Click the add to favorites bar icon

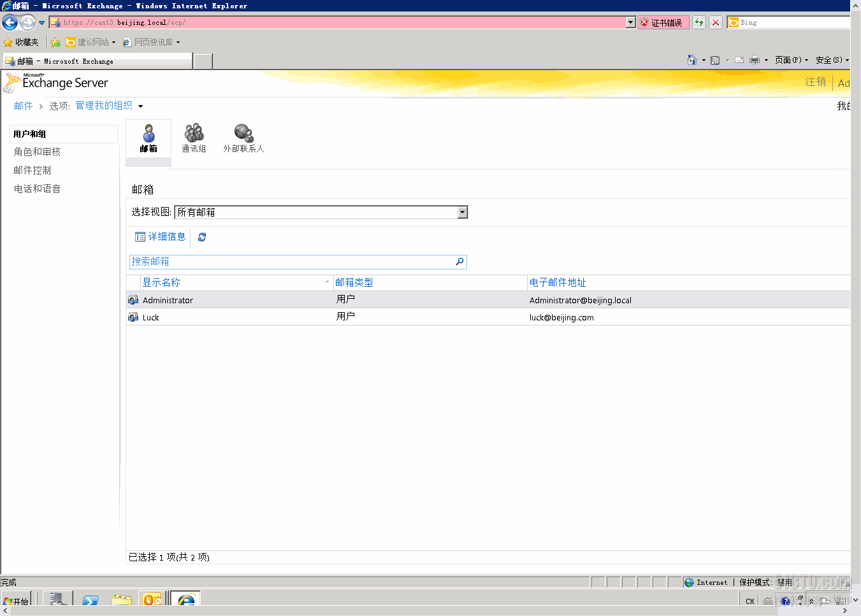55,42
